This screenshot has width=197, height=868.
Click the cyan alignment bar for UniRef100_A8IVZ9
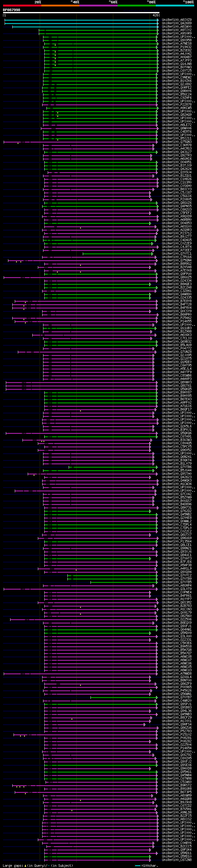tap(81, 20)
